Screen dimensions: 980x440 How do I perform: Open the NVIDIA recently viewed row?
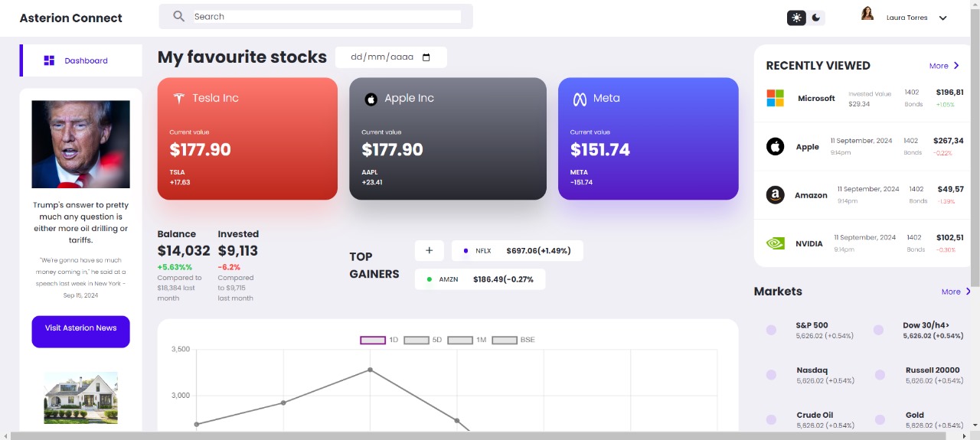coord(864,243)
